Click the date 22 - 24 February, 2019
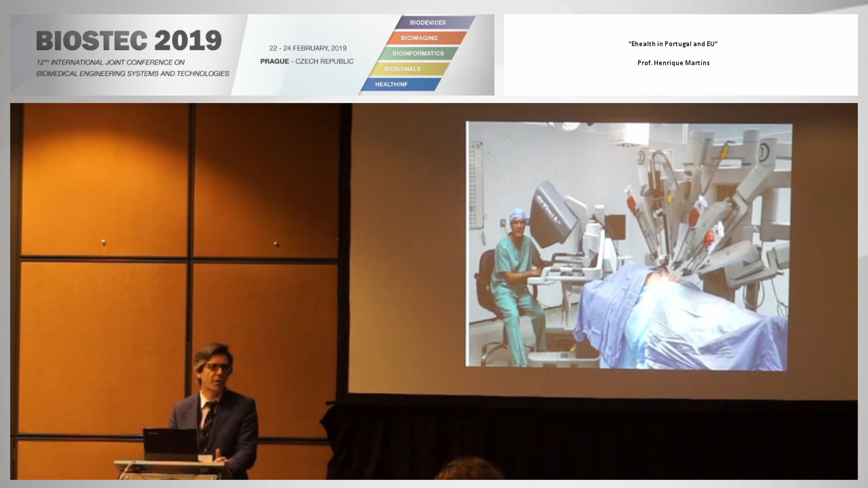The height and width of the screenshot is (488, 868). click(307, 48)
